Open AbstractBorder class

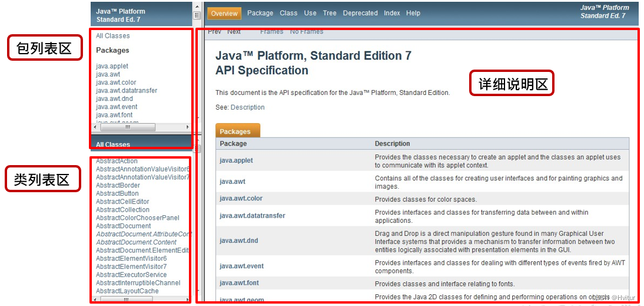coord(118,186)
